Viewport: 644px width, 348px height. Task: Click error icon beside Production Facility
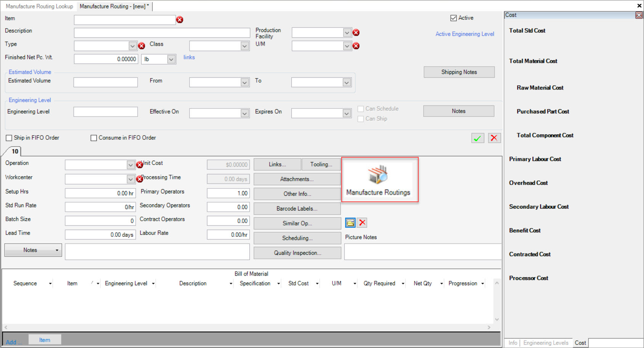pyautogui.click(x=356, y=33)
